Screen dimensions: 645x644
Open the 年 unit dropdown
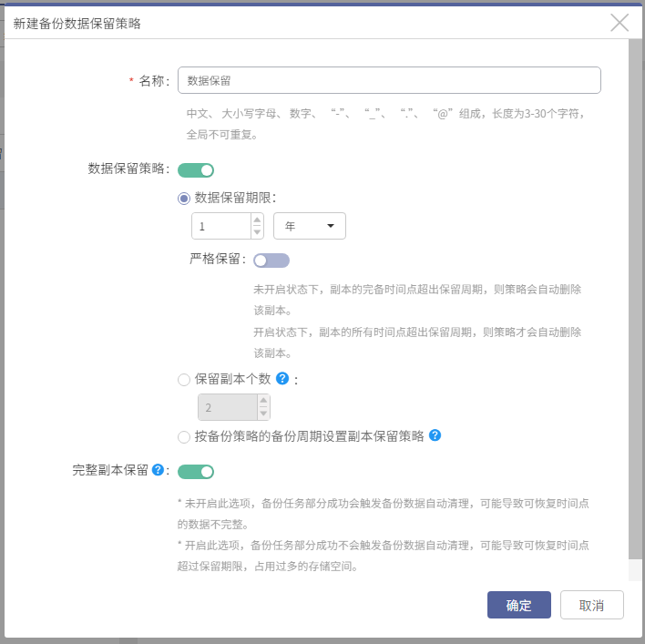pyautogui.click(x=310, y=226)
